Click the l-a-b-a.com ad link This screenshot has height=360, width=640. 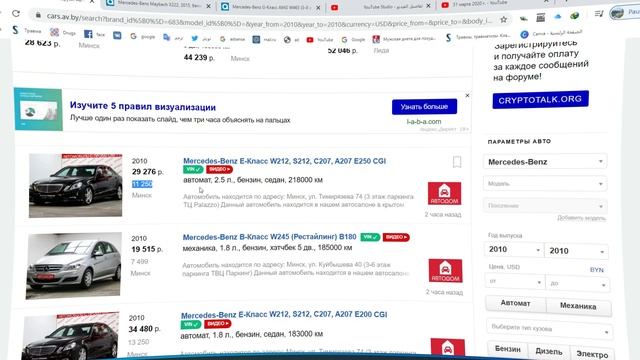coord(424,121)
